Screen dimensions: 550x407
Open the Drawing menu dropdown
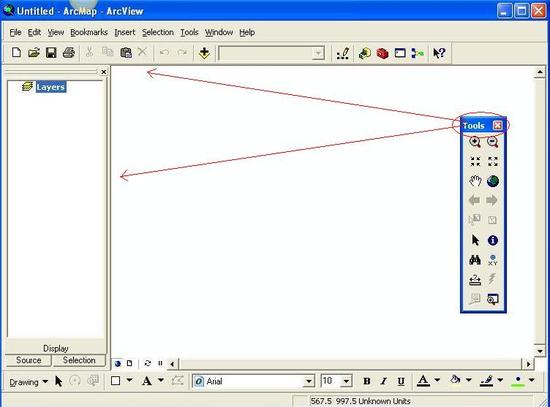(x=29, y=382)
